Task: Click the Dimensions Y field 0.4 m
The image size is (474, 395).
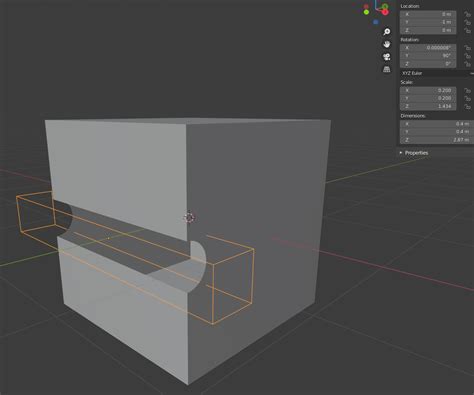Action: click(x=437, y=132)
